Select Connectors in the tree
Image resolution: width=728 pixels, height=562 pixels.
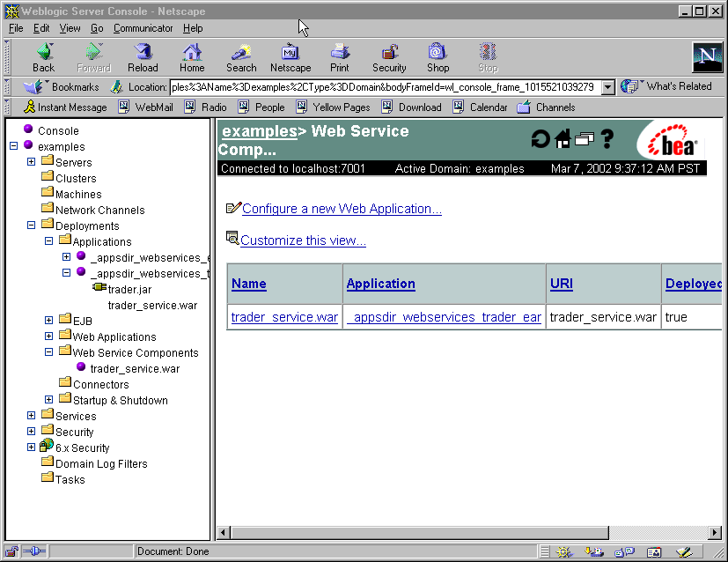pyautogui.click(x=101, y=385)
